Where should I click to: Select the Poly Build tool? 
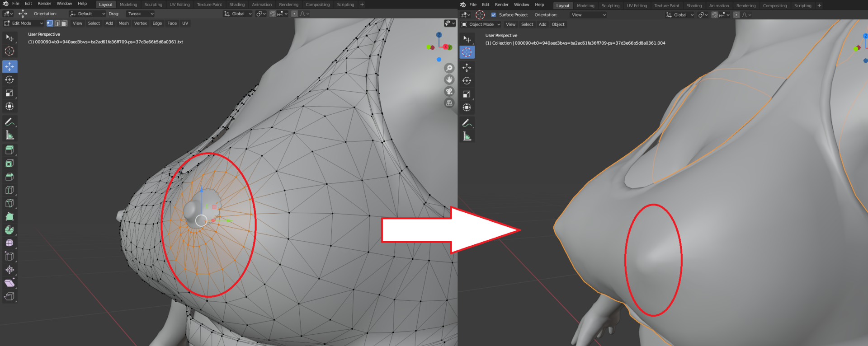coord(9,217)
